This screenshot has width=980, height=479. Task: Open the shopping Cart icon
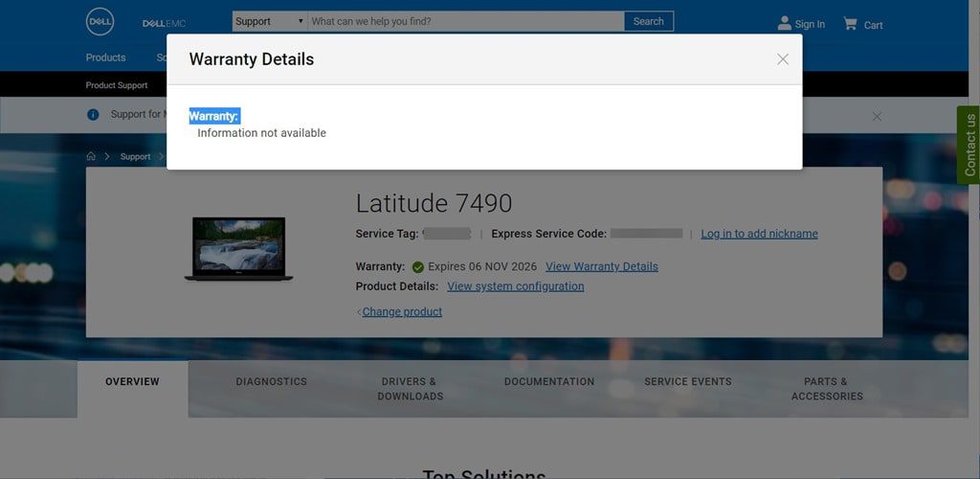850,23
